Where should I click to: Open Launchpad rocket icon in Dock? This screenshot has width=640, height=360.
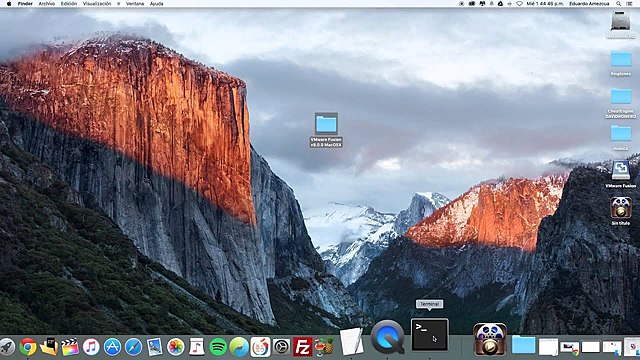click(7, 347)
